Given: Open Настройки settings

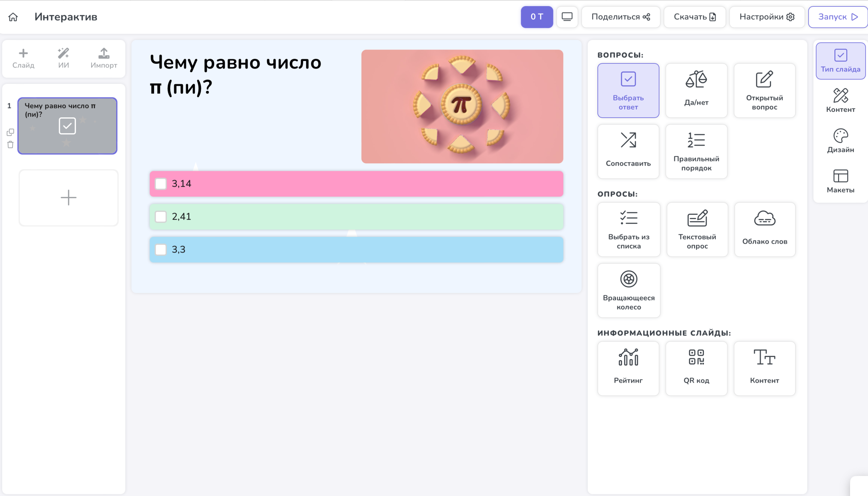Looking at the screenshot, I should point(767,17).
